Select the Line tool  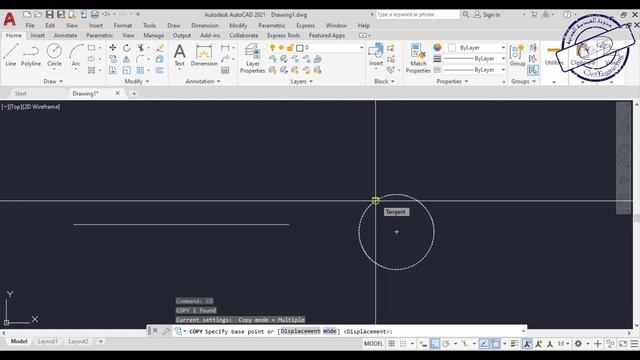coord(11,55)
